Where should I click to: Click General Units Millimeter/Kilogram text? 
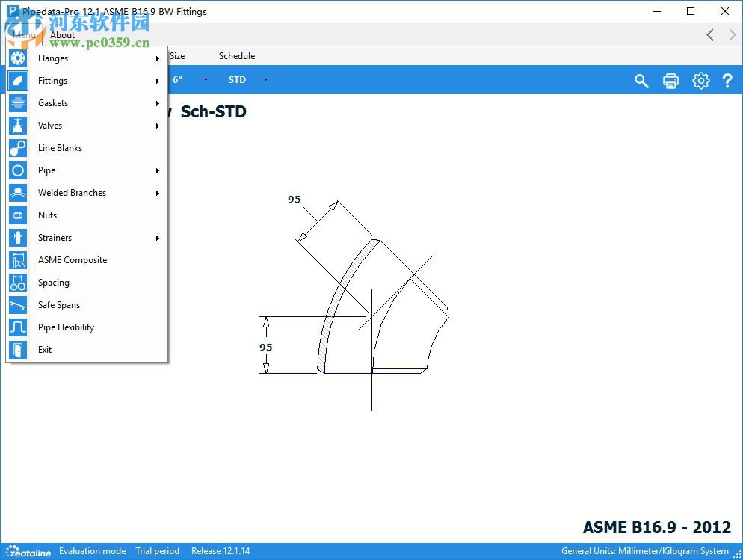(x=645, y=551)
